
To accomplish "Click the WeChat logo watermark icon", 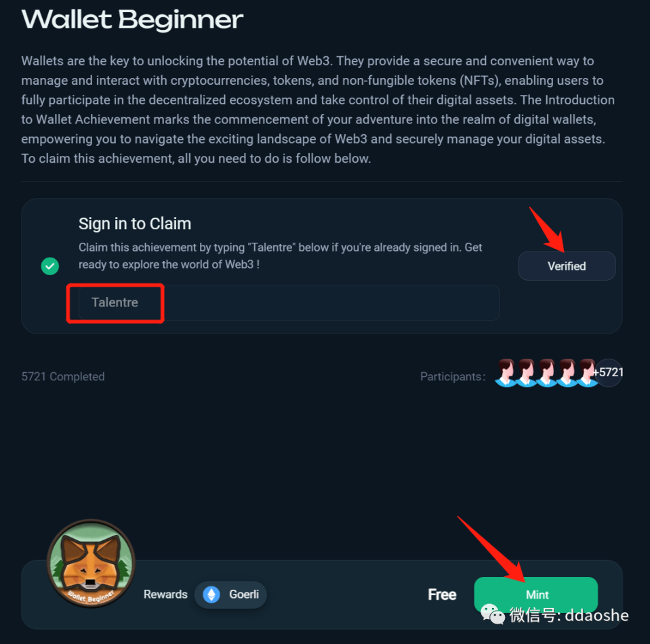I will (x=493, y=613).
